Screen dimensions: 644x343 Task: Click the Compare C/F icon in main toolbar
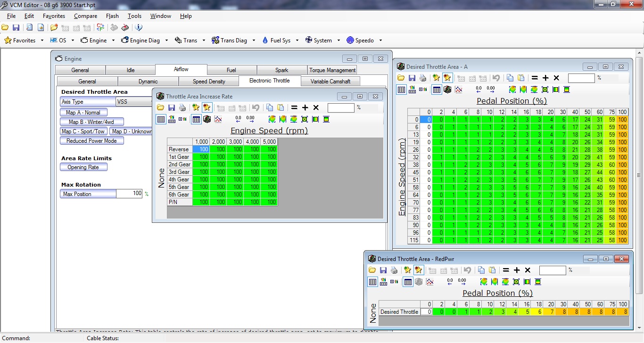[x=100, y=27]
